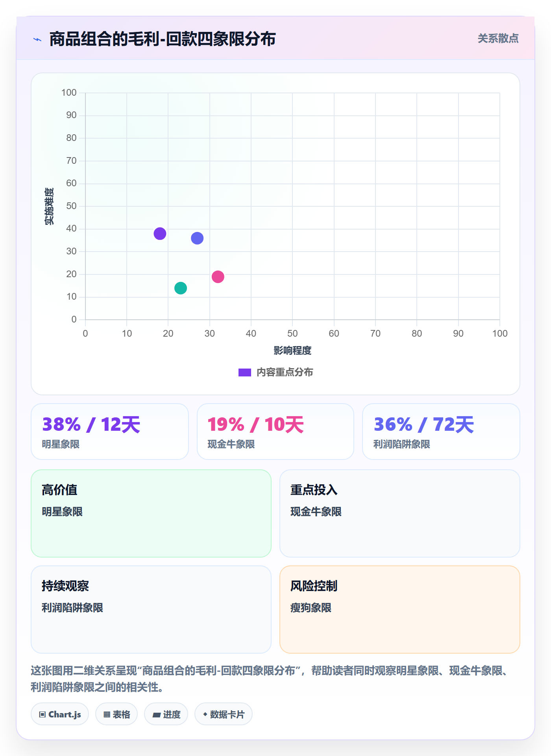The height and width of the screenshot is (756, 551).
Task: Click the chart title 商品组合的毛利-回款四象限分布
Action: coord(163,39)
